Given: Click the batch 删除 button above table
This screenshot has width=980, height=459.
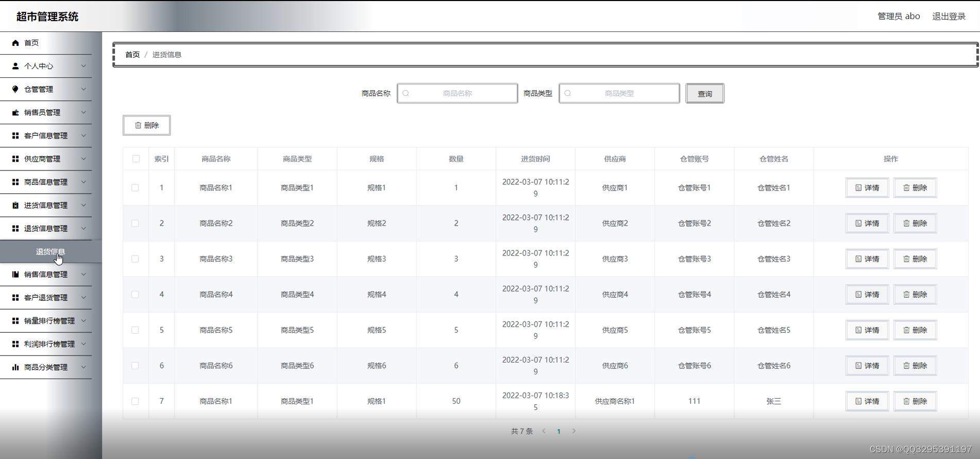Looking at the screenshot, I should (146, 125).
